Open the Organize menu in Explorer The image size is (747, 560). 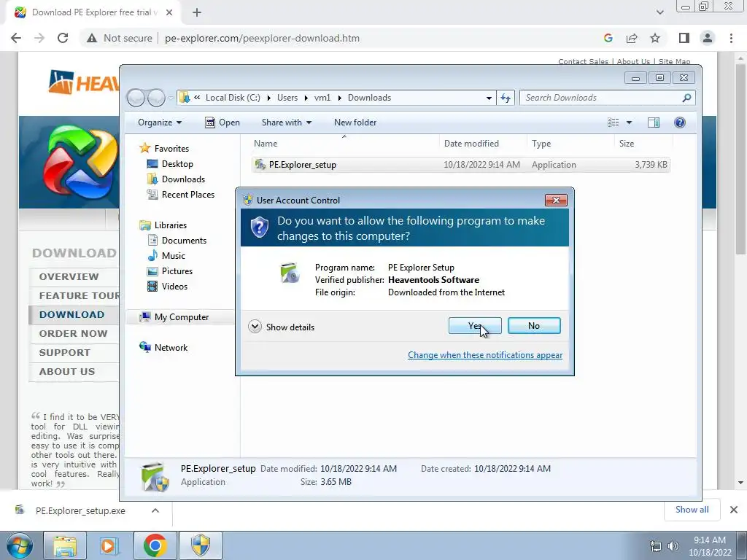[160, 122]
